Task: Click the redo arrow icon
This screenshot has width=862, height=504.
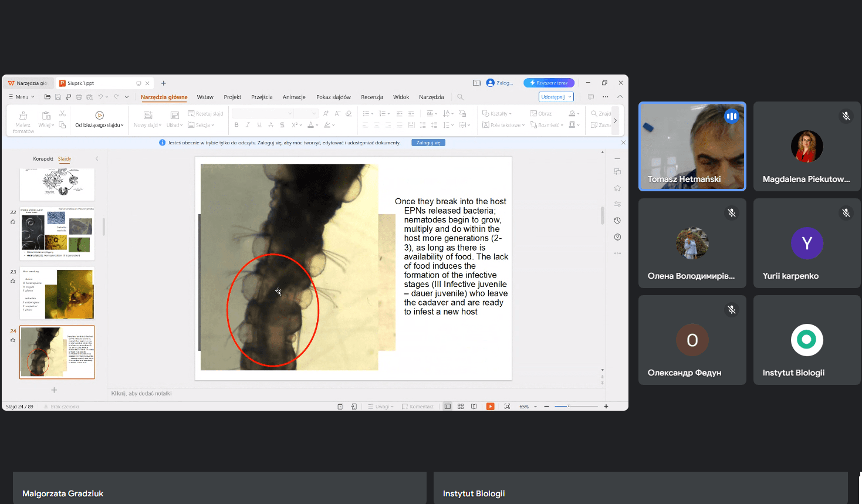Action: click(117, 97)
